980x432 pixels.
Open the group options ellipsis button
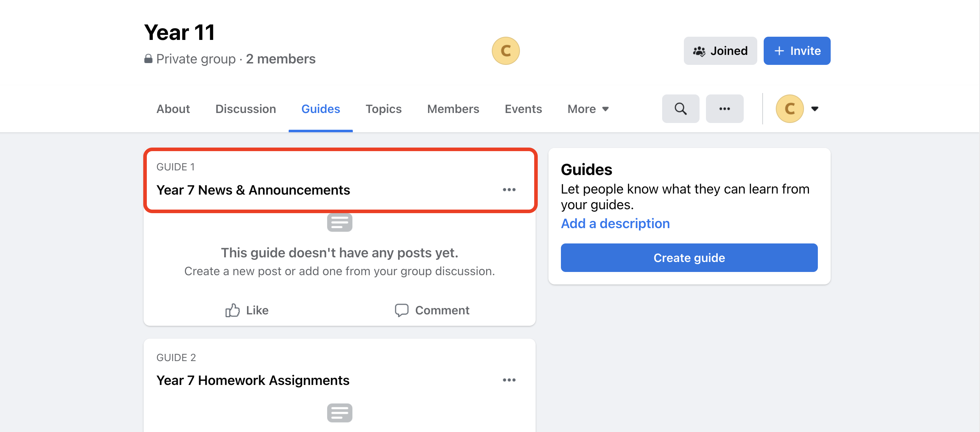724,109
